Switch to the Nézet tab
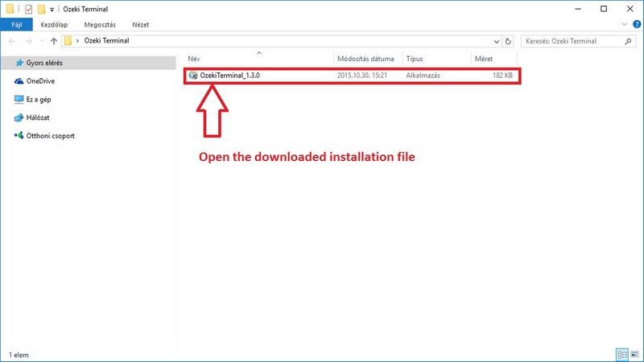The width and height of the screenshot is (644, 362). (140, 25)
